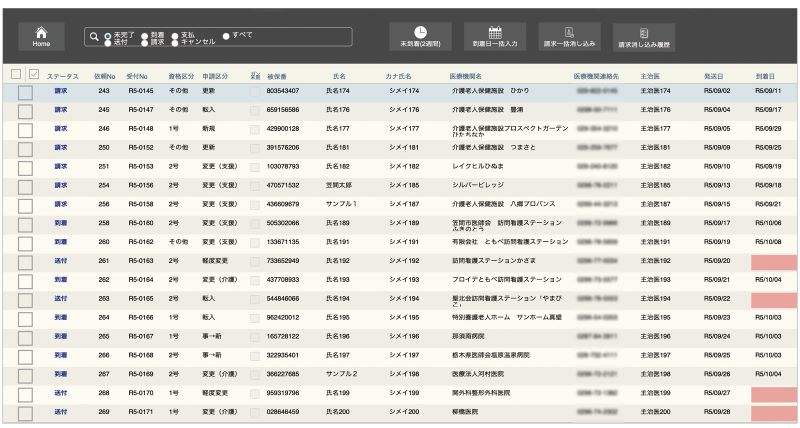The image size is (800, 428).
Task: Open the 請求 status link for R5-0147
Action: (x=62, y=109)
